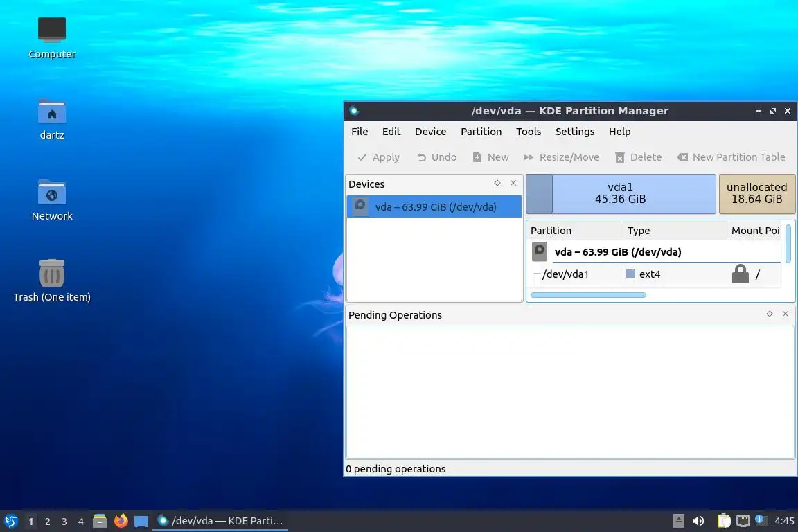The height and width of the screenshot is (532, 798).
Task: Switch to workspace 1
Action: [31, 522]
